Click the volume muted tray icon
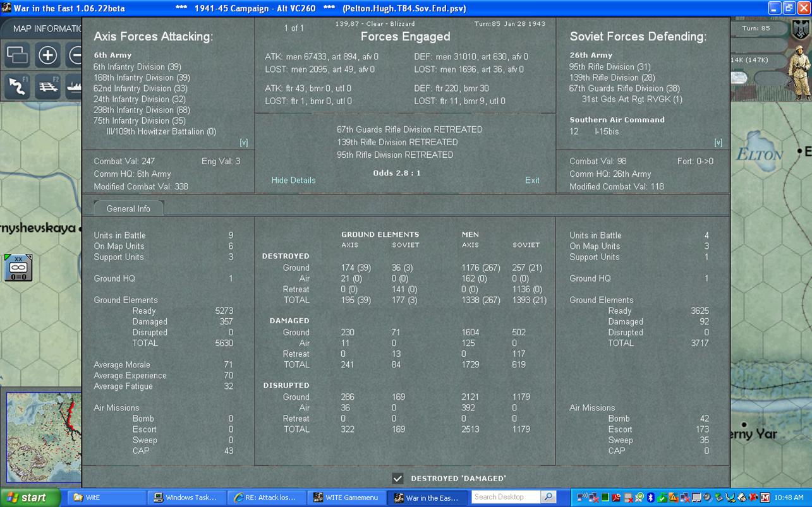Viewport: 812px width, 507px height. pos(753,498)
